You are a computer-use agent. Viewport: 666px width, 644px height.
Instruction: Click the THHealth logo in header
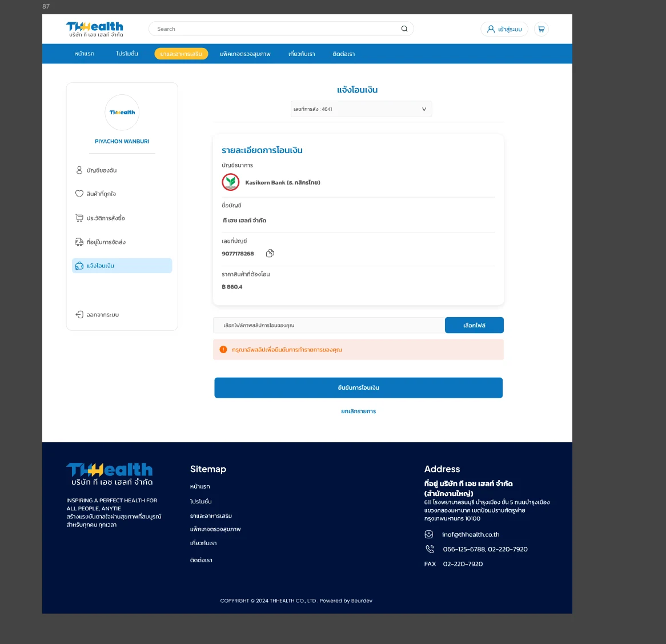coord(94,29)
